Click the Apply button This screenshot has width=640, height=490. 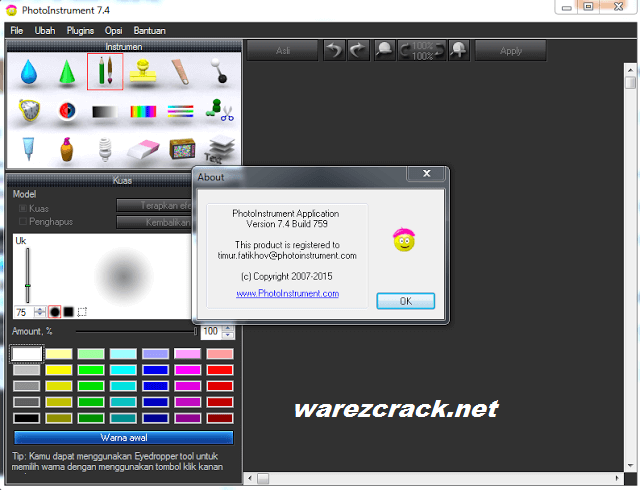511,51
